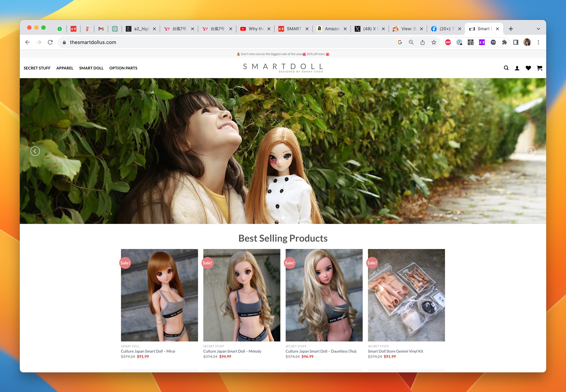Open the site search magnifier
Screen dimensions: 566x392
(506, 68)
